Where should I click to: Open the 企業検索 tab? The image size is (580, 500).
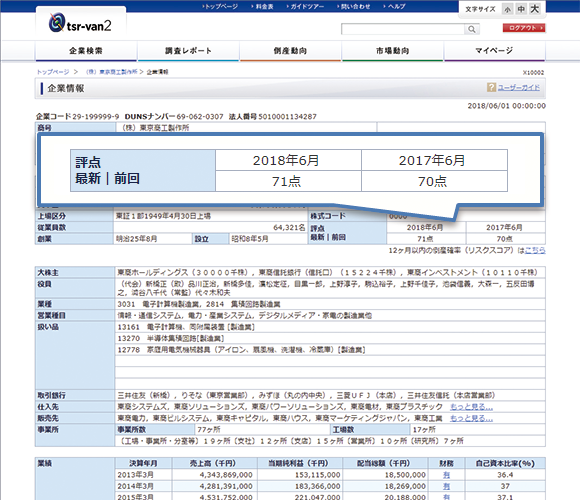point(86,51)
